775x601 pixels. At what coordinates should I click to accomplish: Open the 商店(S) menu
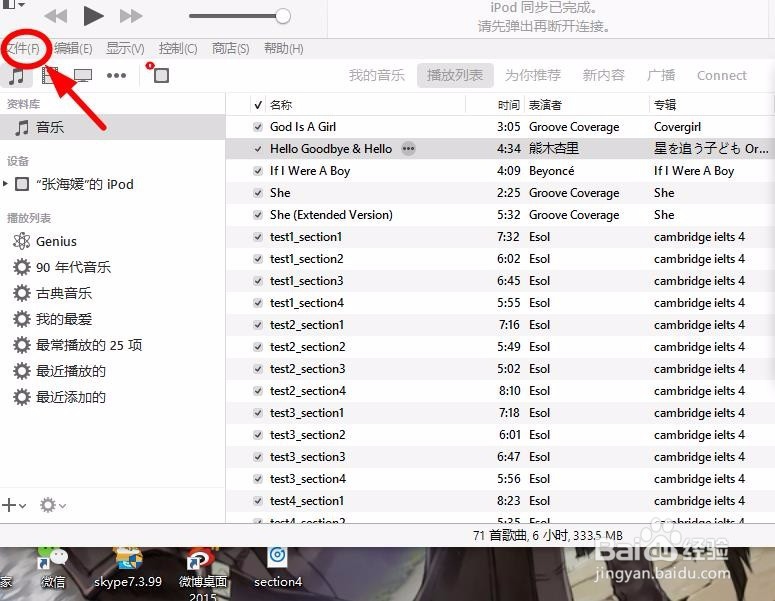click(x=230, y=48)
